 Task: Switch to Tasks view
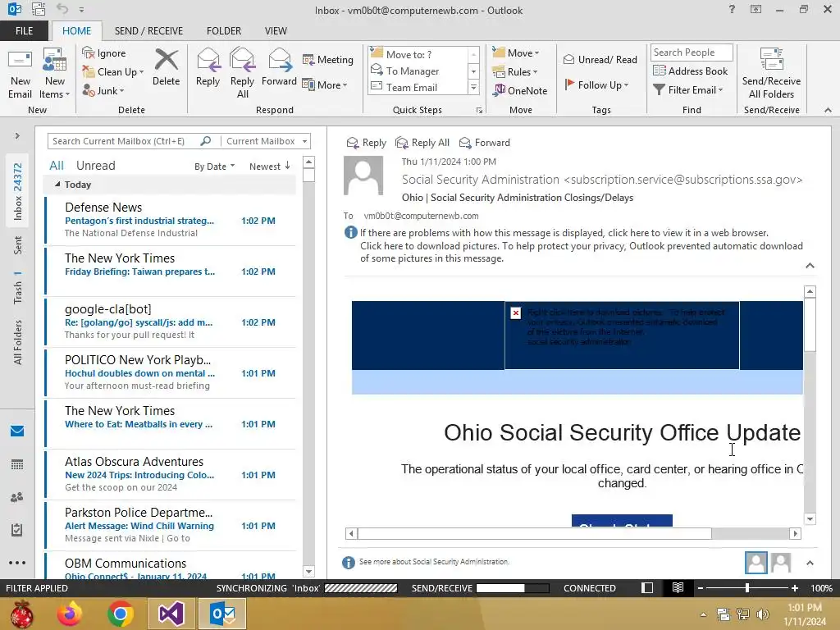coord(17,530)
